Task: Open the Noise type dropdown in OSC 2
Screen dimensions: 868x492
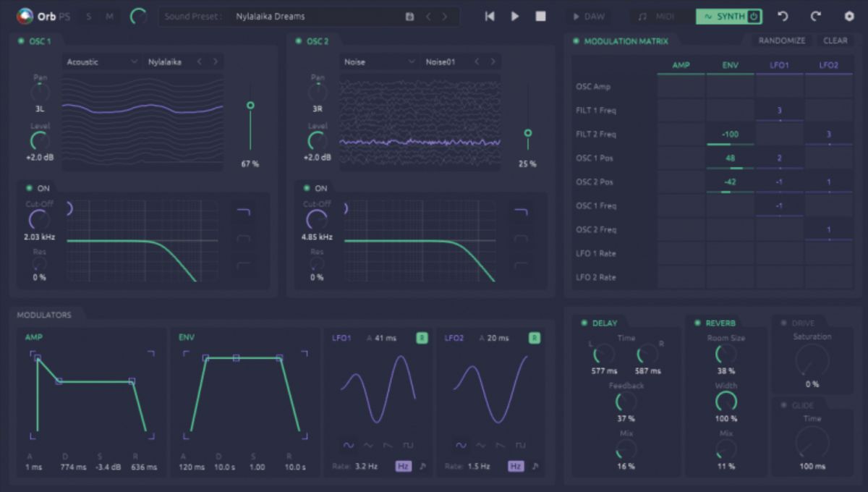Action: point(378,61)
